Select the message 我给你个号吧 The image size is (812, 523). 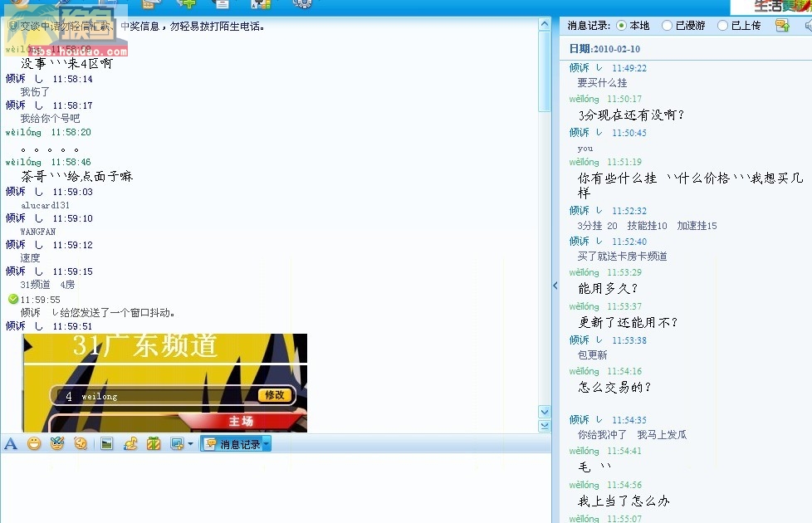(50, 119)
